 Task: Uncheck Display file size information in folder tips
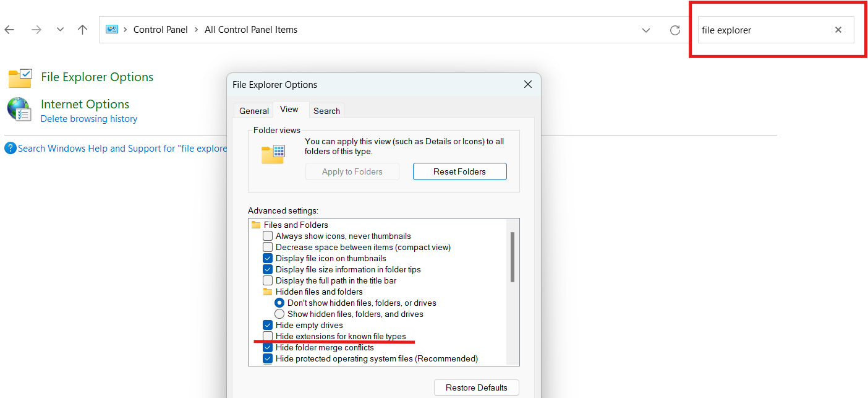[268, 269]
